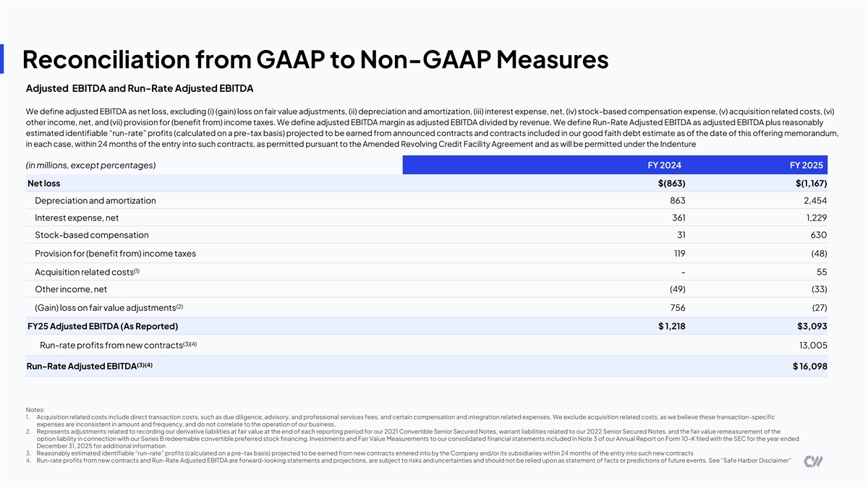The width and height of the screenshot is (868, 488).
Task: Click the 'Notes:' footnote heading
Action: pos(34,411)
